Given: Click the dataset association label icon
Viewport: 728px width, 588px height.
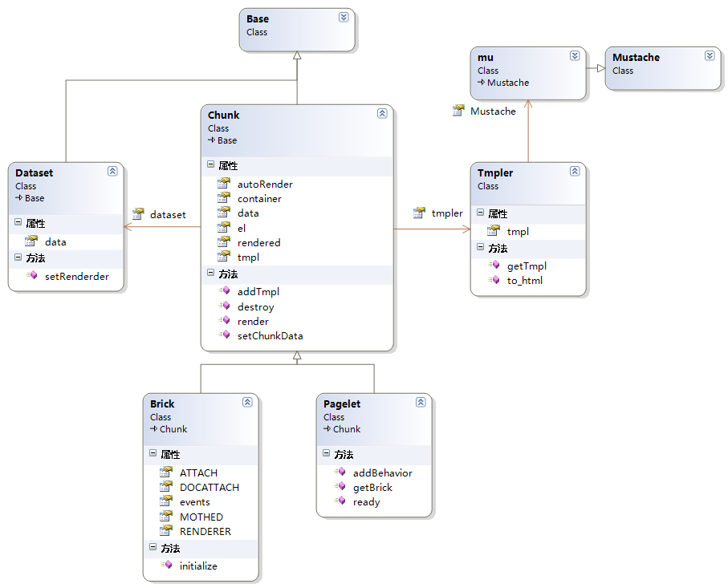Looking at the screenshot, I should [137, 214].
